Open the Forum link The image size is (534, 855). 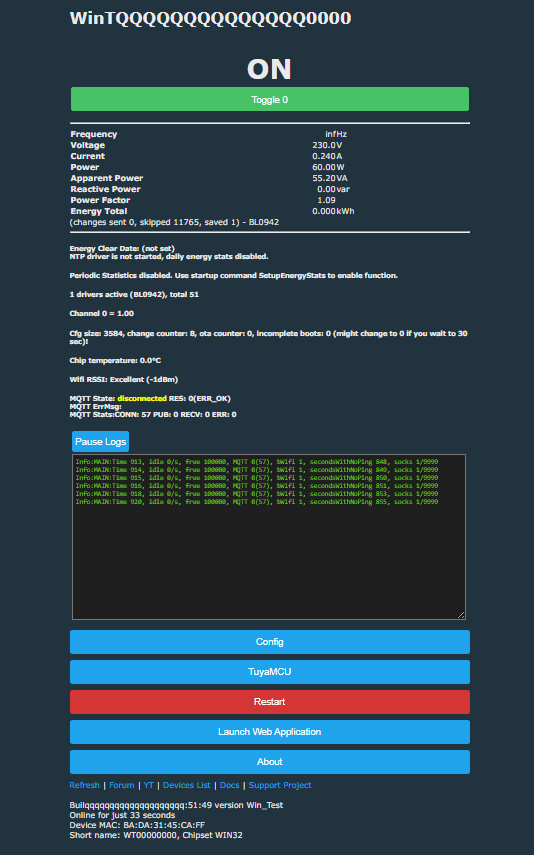122,785
